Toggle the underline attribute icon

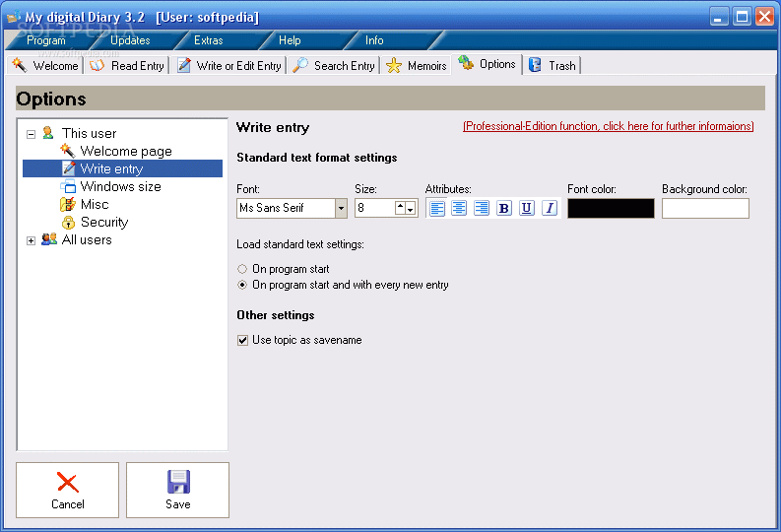[527, 208]
